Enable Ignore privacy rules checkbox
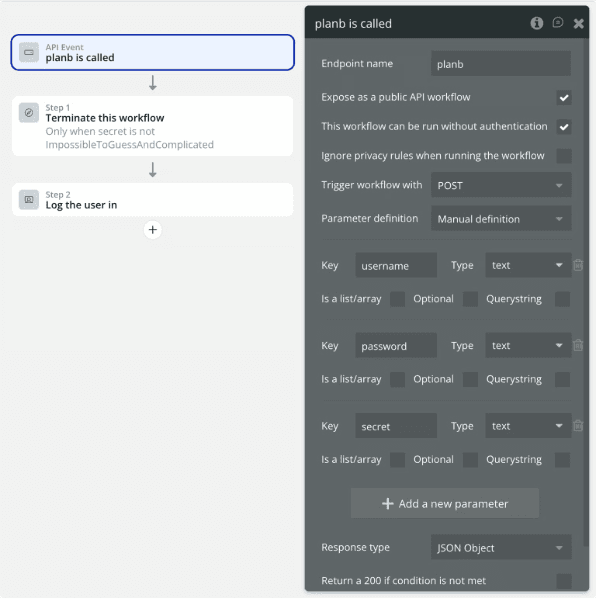 [564, 156]
